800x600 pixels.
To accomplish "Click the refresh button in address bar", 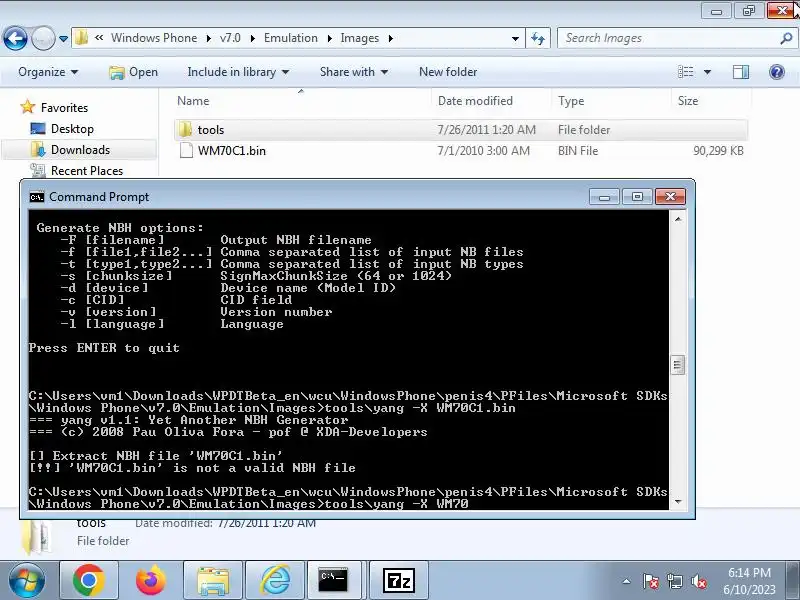I will 538,38.
